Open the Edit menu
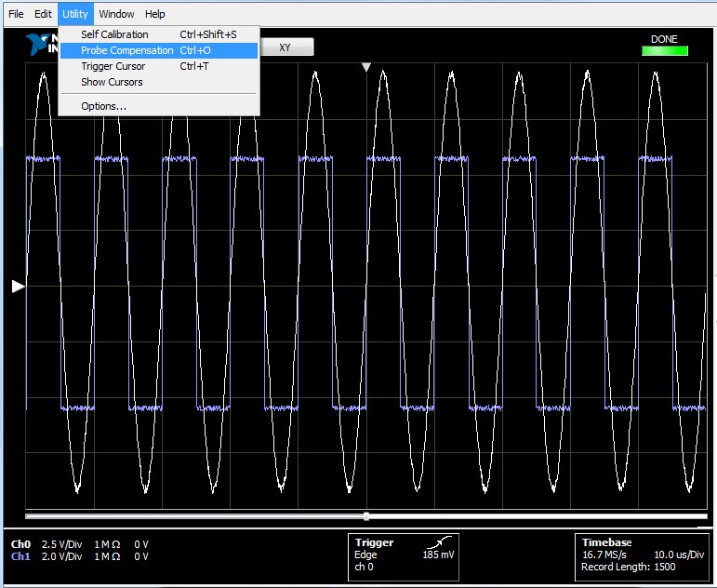The image size is (717, 588). [x=43, y=14]
